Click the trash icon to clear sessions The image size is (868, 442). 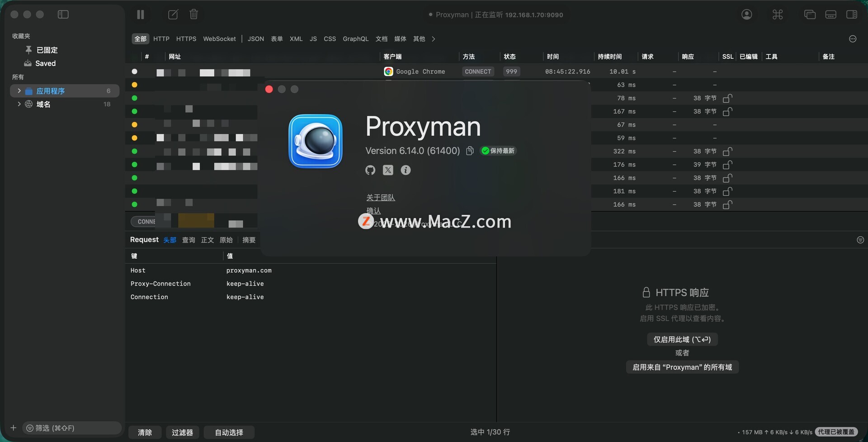[193, 14]
